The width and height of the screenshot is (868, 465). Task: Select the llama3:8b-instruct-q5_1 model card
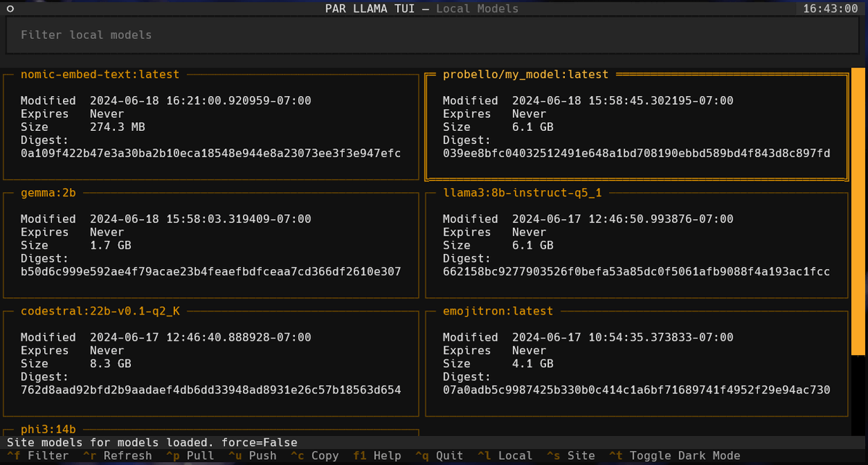[x=637, y=245]
